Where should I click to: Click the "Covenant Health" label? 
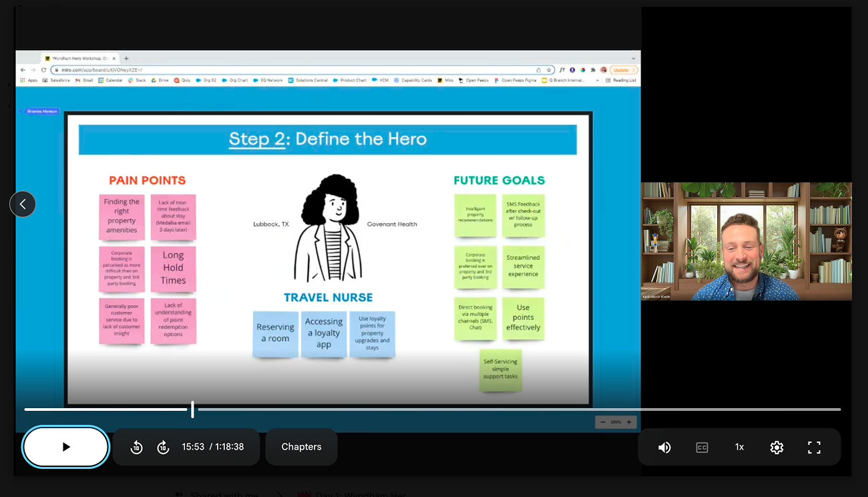coord(392,224)
